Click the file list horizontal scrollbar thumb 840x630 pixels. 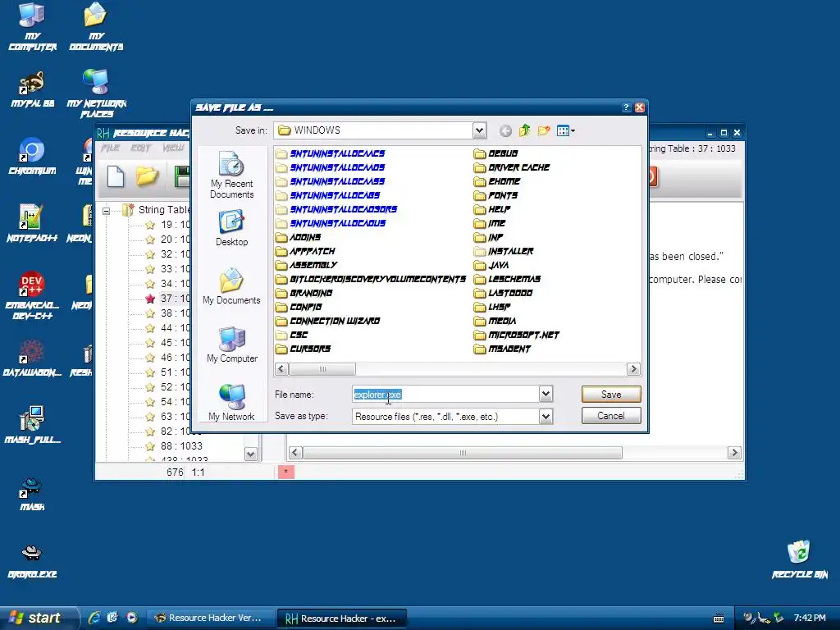coord(322,369)
